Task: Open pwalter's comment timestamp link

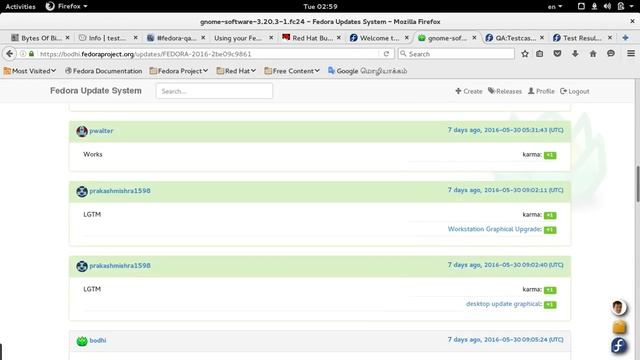Action: tap(505, 130)
